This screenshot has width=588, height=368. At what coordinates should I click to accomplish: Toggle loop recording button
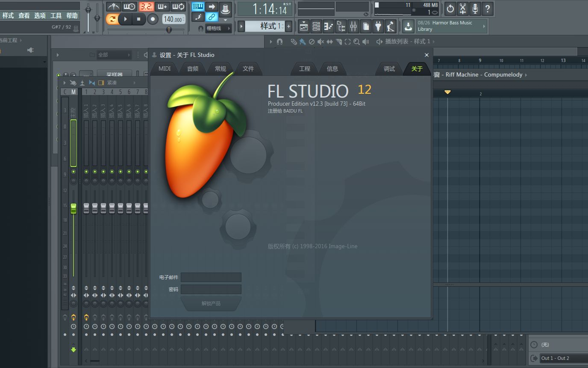(178, 6)
